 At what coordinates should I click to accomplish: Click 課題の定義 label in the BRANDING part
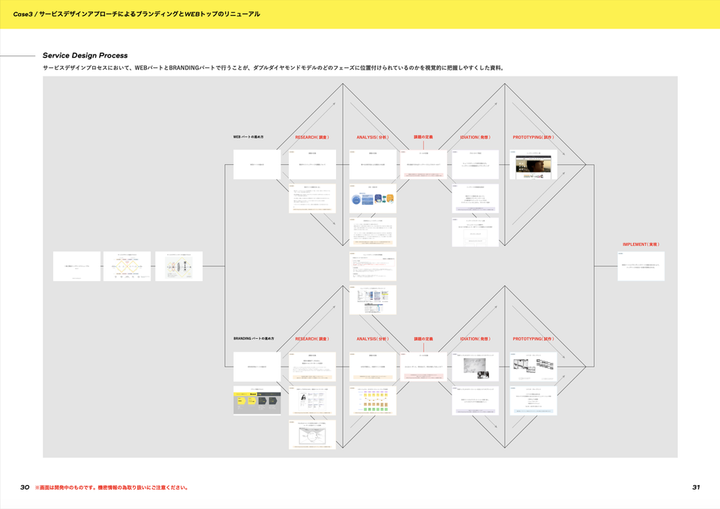point(423,339)
